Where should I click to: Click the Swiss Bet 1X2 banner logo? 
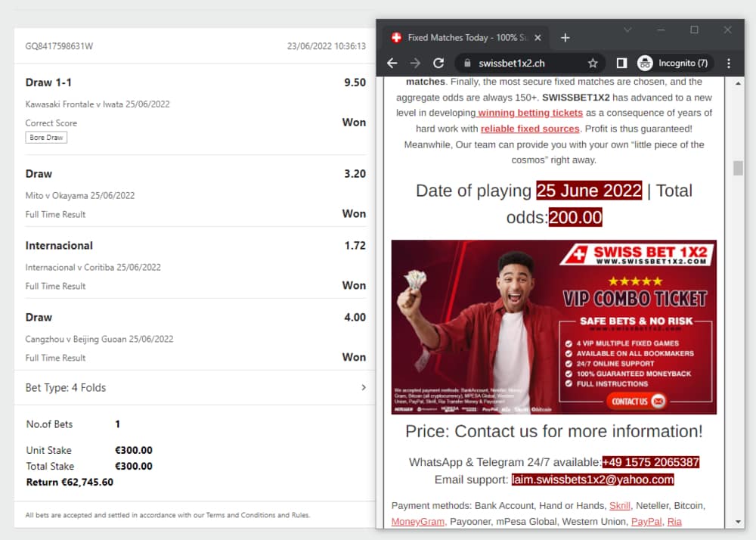click(x=637, y=254)
